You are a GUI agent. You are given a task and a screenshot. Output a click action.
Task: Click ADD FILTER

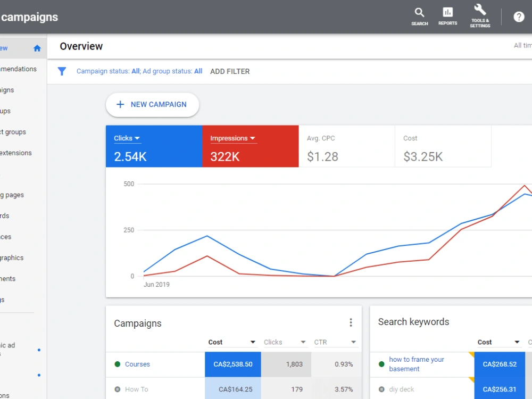pyautogui.click(x=230, y=71)
